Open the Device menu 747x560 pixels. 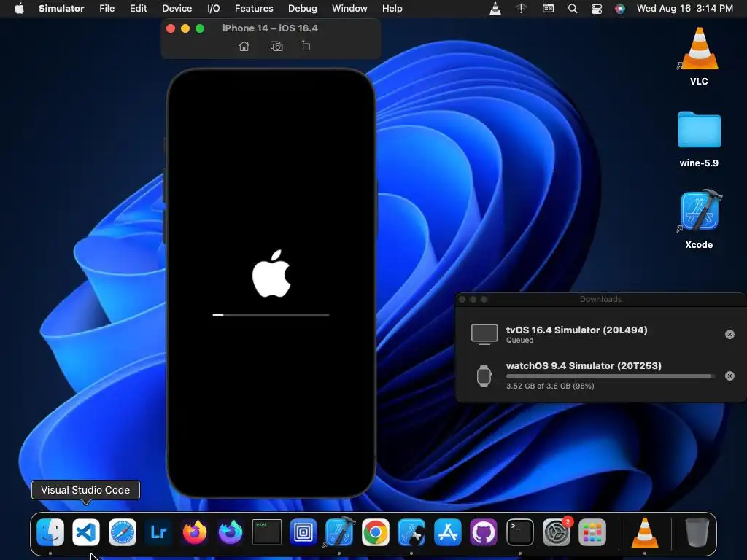[x=177, y=8]
